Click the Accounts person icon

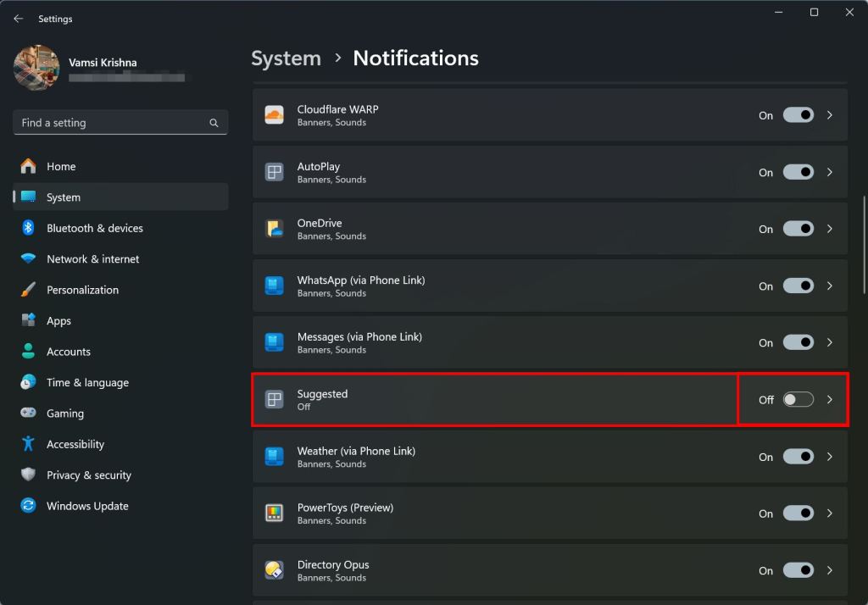click(x=28, y=351)
